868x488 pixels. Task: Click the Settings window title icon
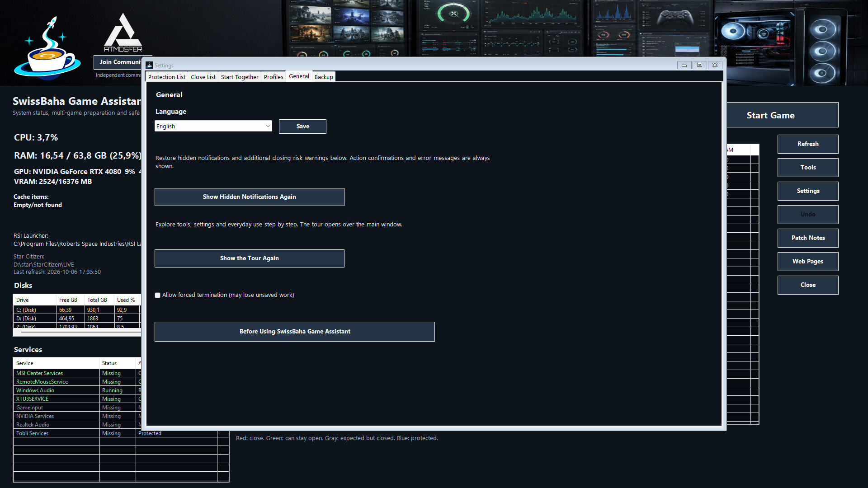(x=149, y=65)
